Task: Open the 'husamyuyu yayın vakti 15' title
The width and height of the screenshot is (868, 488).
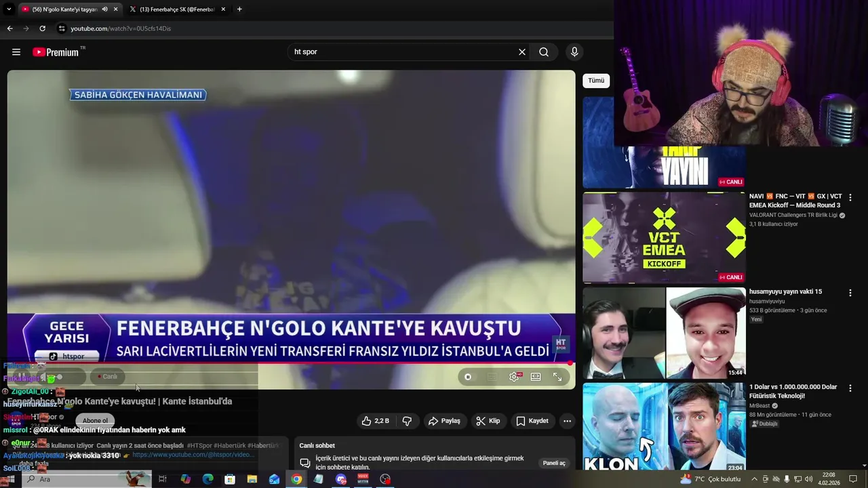Action: [785, 291]
